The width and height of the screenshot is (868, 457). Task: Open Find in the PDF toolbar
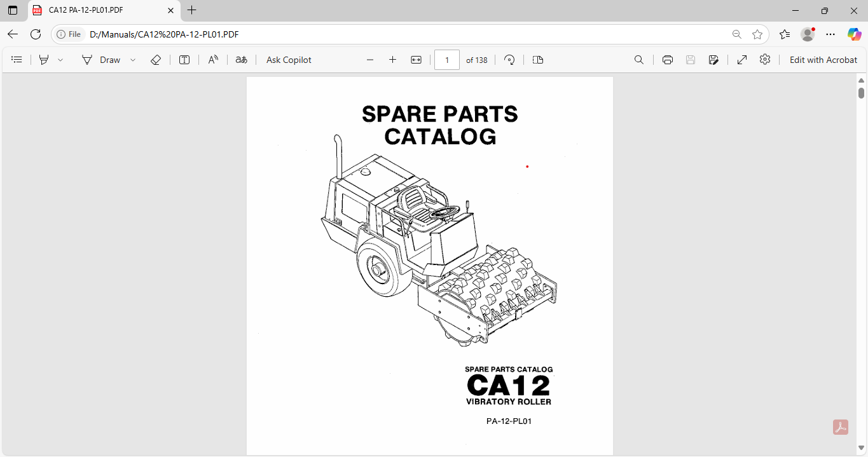click(x=639, y=60)
